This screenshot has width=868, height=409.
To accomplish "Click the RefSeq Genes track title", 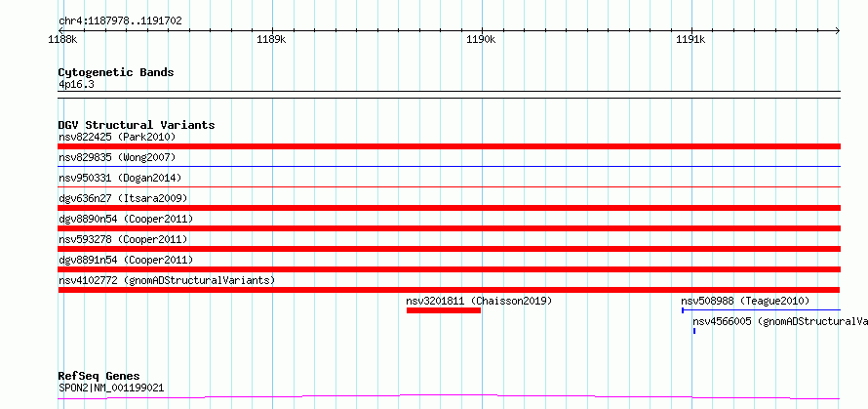I will (x=99, y=377).
